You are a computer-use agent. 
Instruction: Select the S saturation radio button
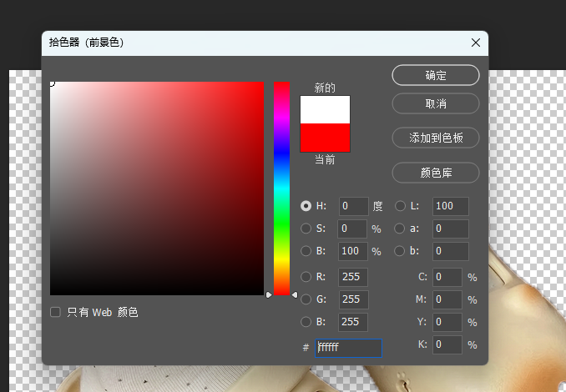(x=306, y=229)
